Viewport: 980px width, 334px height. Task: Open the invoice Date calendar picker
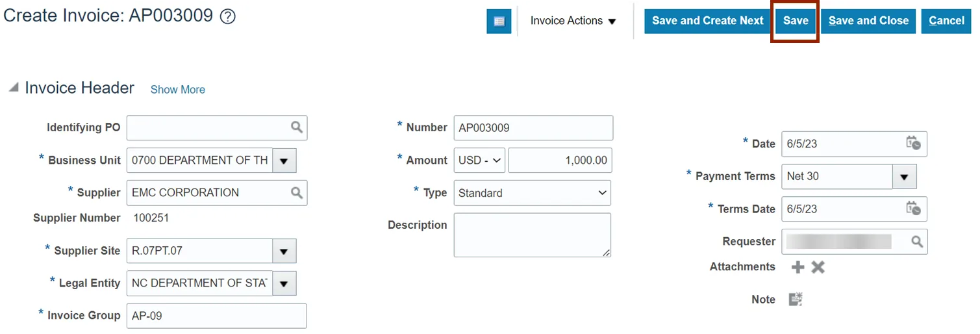click(x=913, y=144)
